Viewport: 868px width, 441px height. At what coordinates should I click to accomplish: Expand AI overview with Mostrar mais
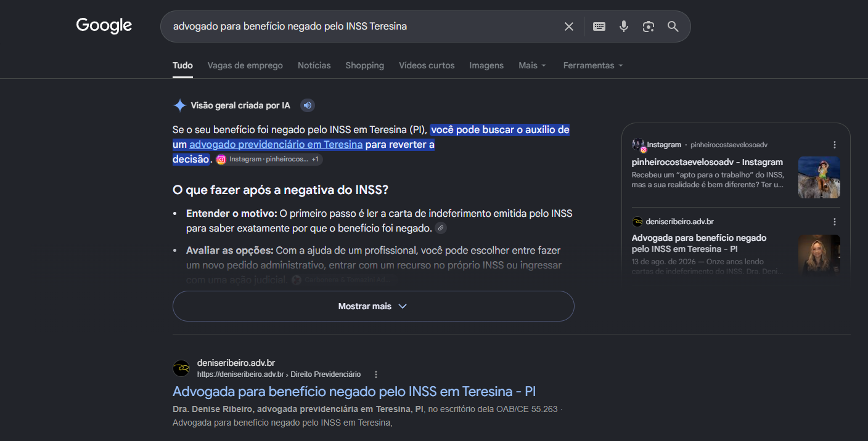click(374, 306)
